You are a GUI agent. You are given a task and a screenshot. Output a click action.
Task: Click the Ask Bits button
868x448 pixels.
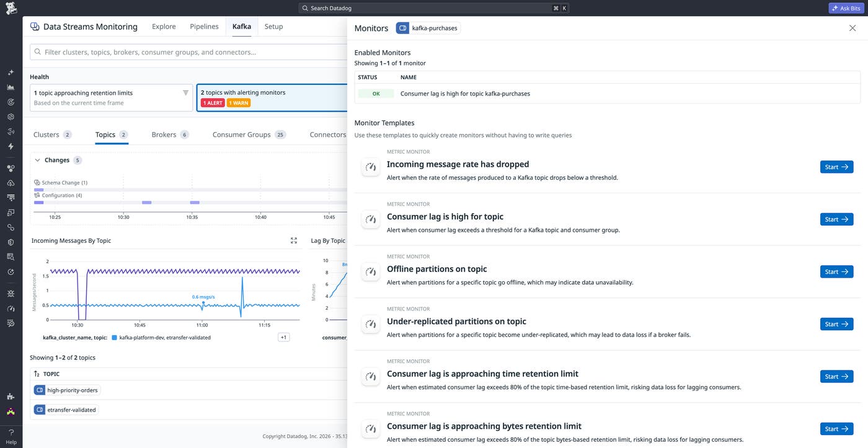(846, 8)
